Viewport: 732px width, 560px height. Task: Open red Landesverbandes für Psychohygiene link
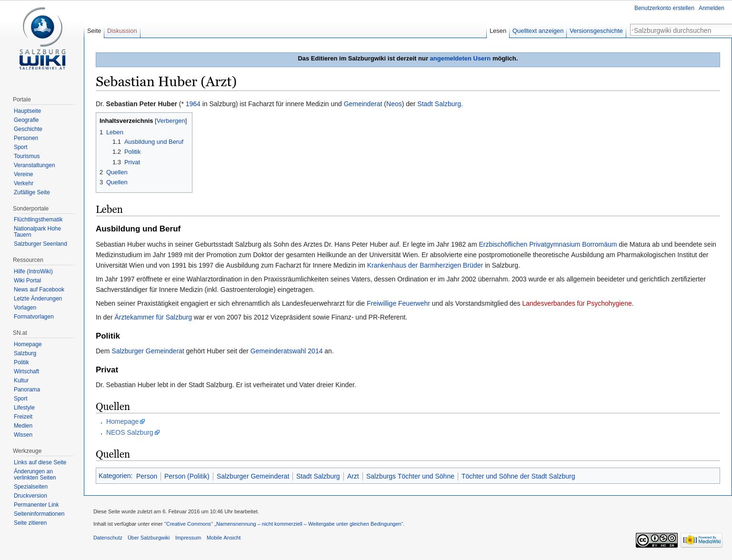point(577,303)
